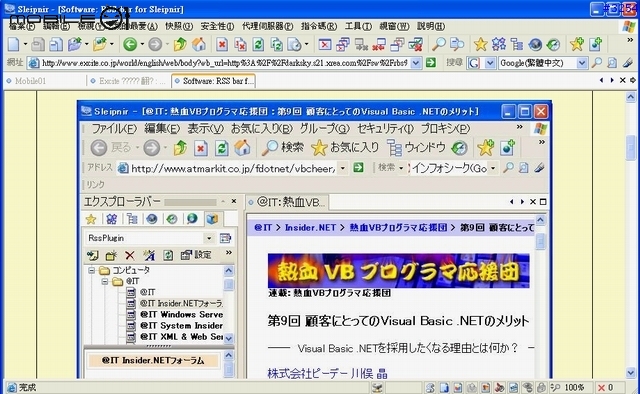This screenshot has width=640, height=394.
Task: Open the RSS plugin cube icon in inner explorer bar
Action: click(x=211, y=219)
